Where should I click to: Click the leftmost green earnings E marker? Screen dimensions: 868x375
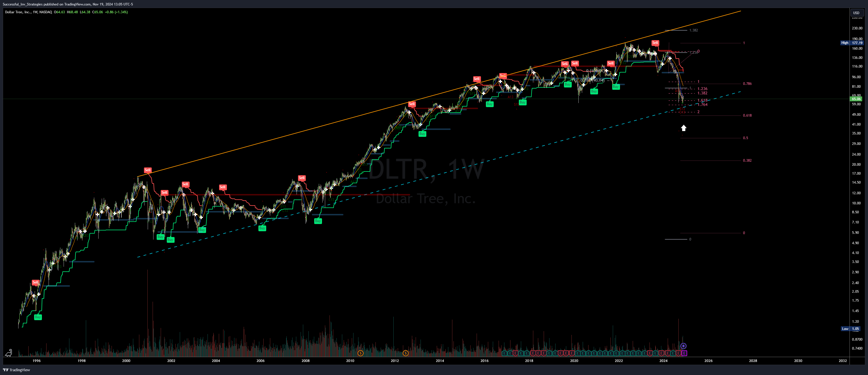[504, 353]
